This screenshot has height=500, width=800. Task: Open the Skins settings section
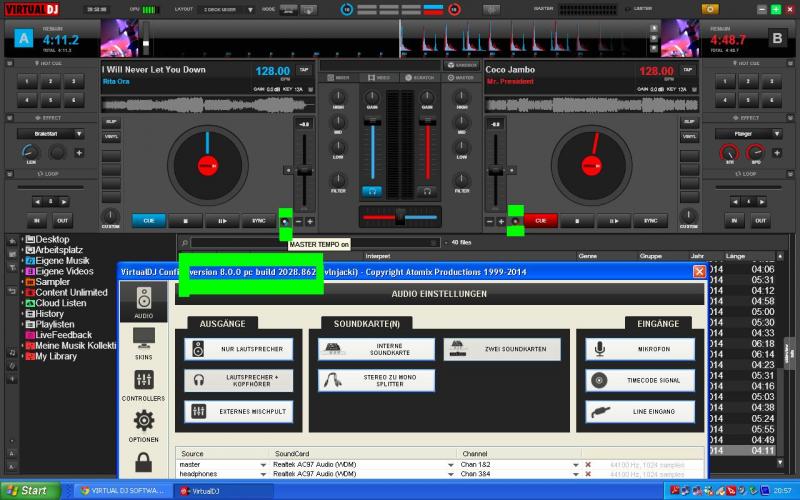(x=143, y=342)
